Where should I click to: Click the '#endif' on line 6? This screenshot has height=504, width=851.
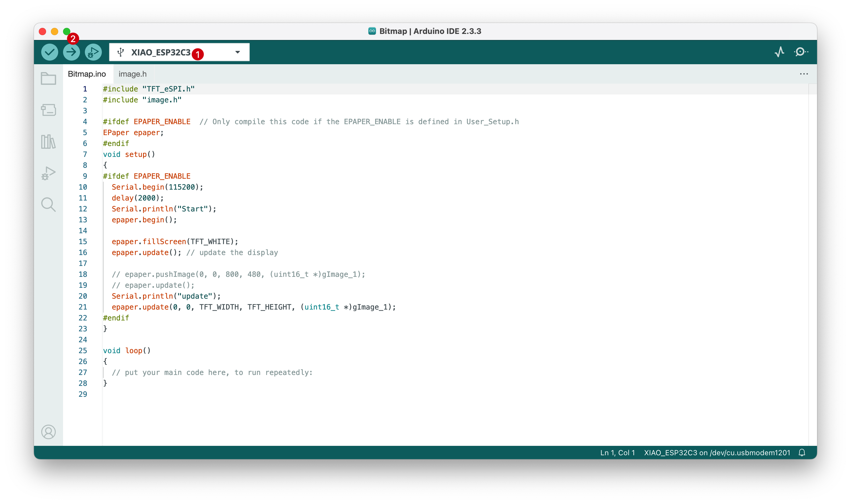pos(116,144)
